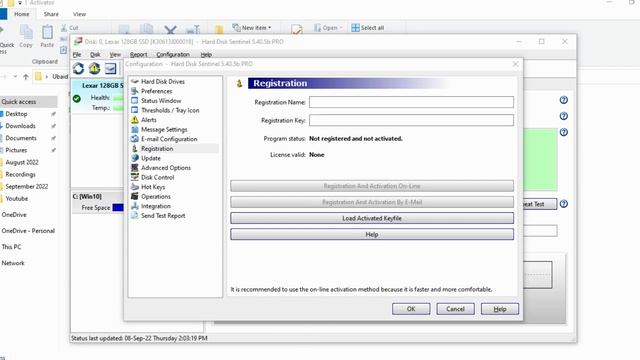Viewport: 640px width, 360px height.
Task: Click the Preferences icon in list
Action: pyautogui.click(x=135, y=91)
